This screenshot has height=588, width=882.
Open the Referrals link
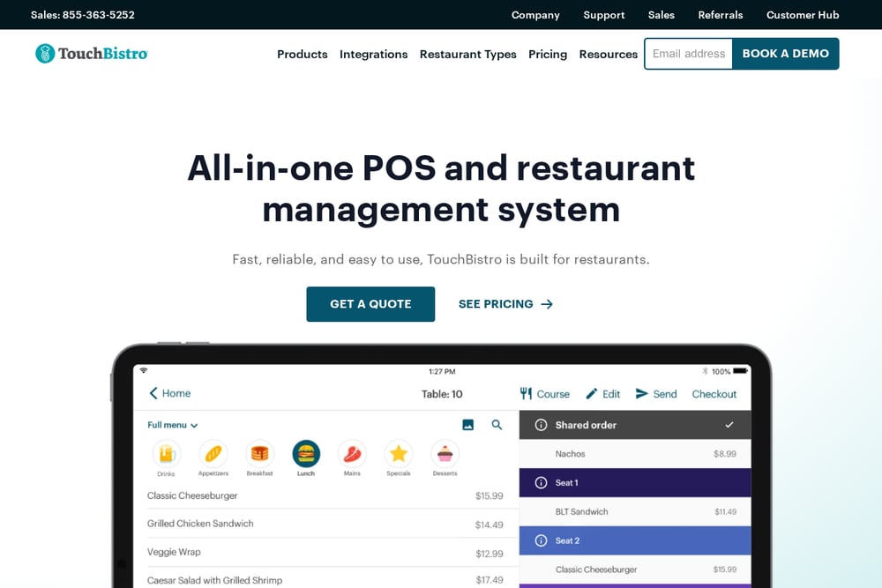[721, 15]
